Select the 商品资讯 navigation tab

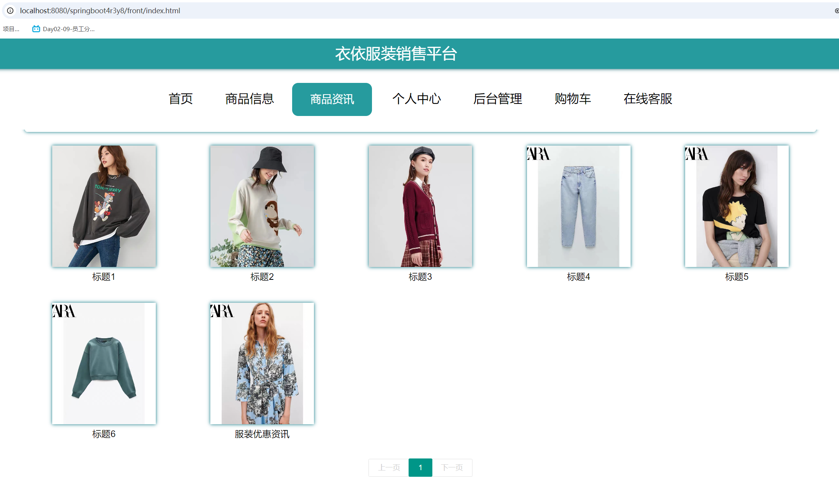click(x=332, y=99)
